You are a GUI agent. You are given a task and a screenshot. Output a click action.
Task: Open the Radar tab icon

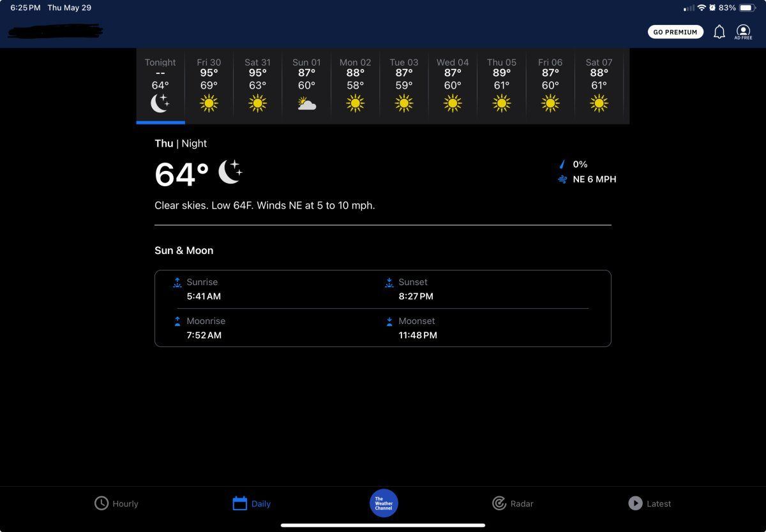coord(499,503)
